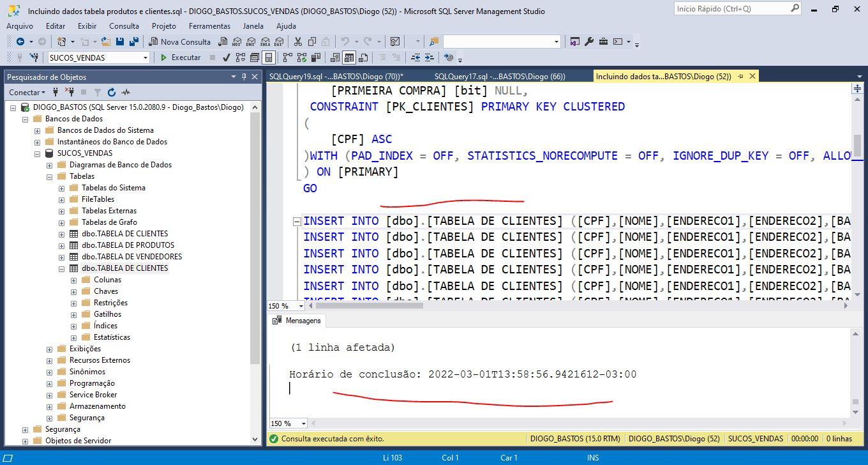Toggle results to grid option
This screenshot has height=465, width=868.
349,57
